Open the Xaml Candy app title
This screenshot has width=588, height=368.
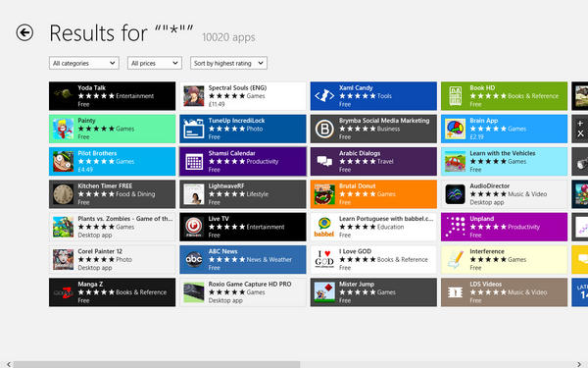356,88
